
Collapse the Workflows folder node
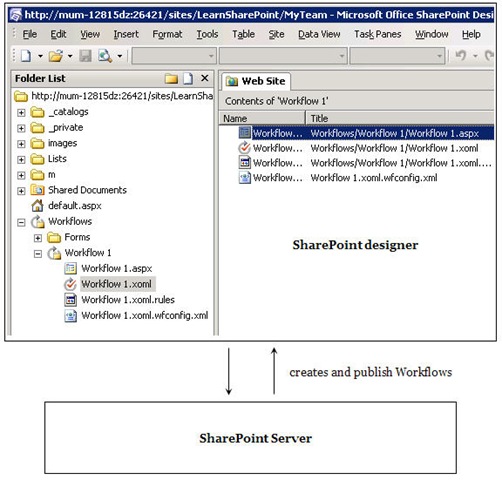pyautogui.click(x=21, y=222)
